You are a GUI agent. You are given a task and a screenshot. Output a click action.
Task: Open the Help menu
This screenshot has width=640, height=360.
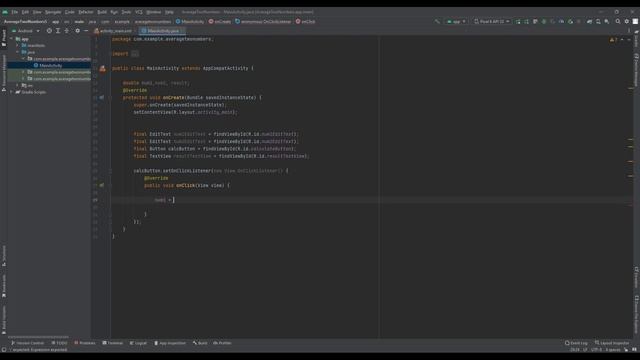[x=169, y=12]
